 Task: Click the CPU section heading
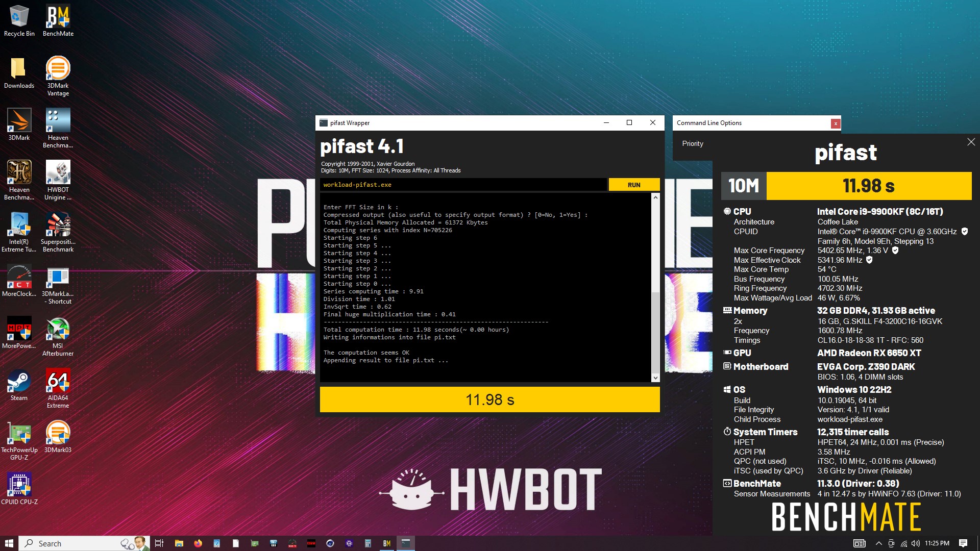742,212
